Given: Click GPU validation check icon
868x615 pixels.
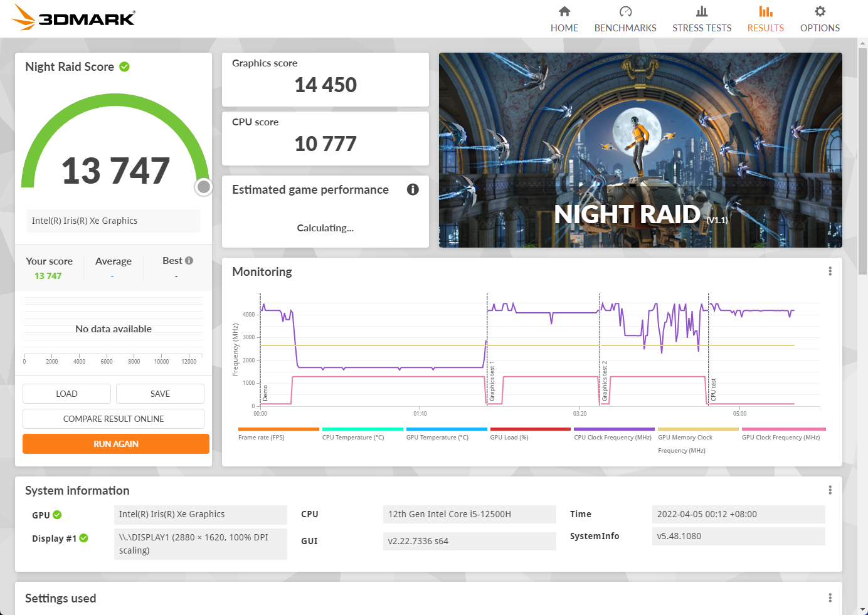Looking at the screenshot, I should [57, 515].
